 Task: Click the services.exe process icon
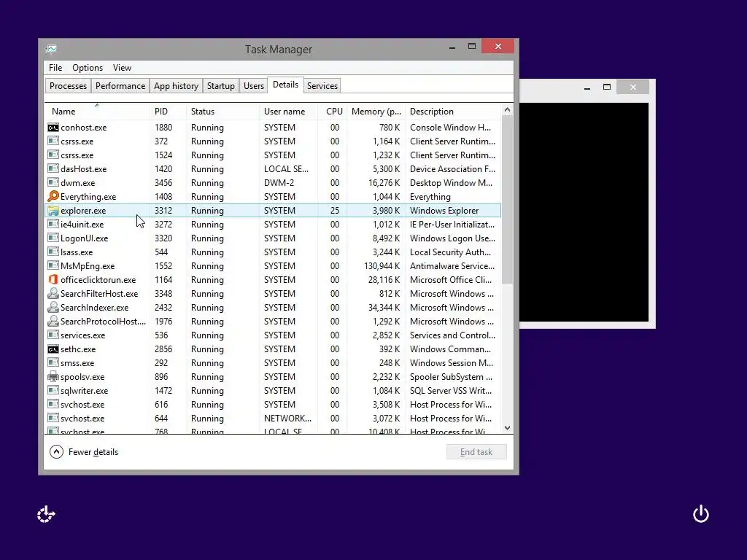[53, 335]
